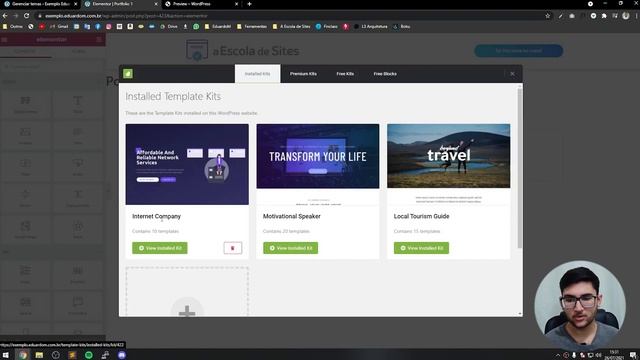Open the clock app taskbar icon

click(56, 355)
